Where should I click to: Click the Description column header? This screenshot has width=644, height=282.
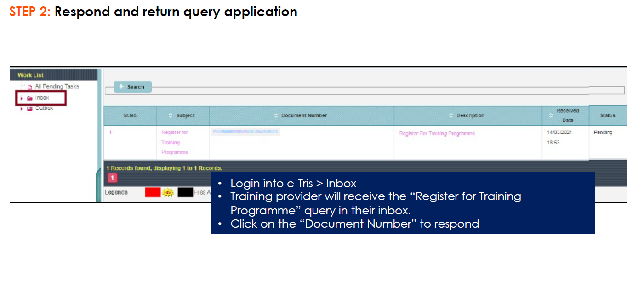coord(468,115)
